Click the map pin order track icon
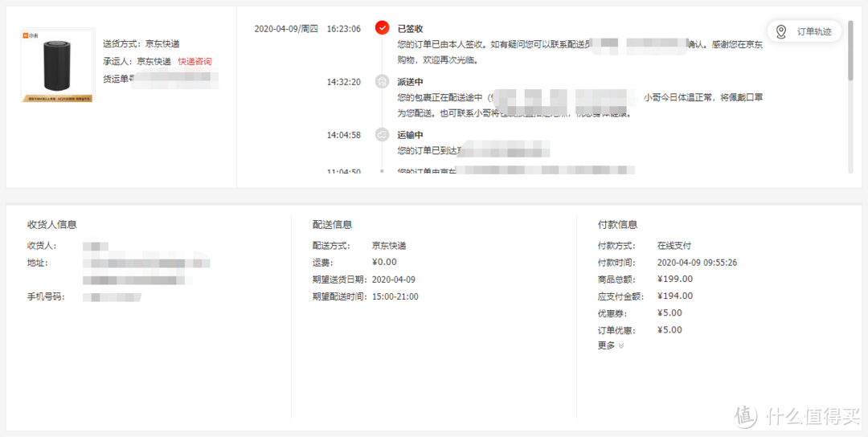This screenshot has height=437, width=868. 781,31
